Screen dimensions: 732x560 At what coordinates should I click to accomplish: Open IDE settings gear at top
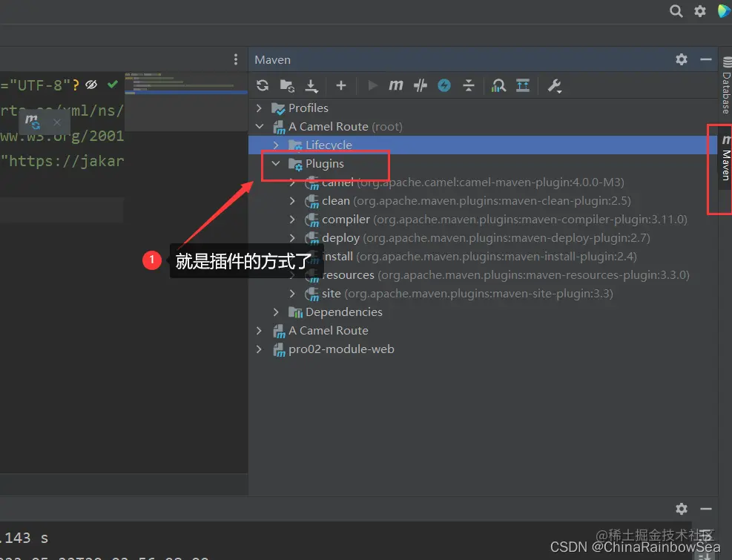coord(700,10)
